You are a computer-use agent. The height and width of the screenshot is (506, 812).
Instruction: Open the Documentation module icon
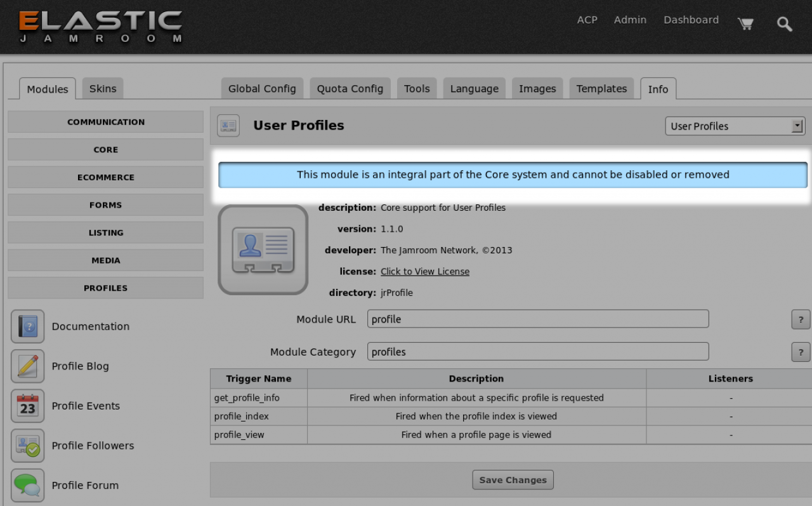click(x=27, y=326)
